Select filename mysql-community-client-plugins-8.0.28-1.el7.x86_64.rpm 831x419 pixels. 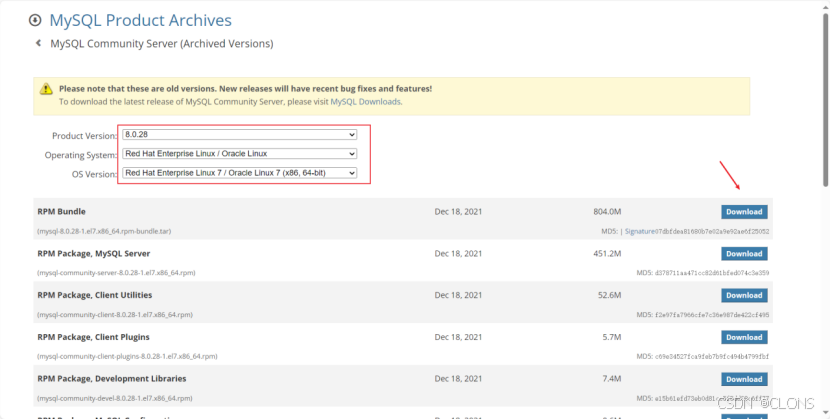(127, 356)
